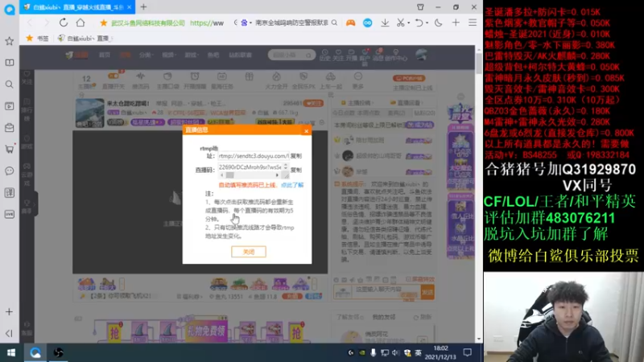This screenshot has width=644, height=362.
Task: Open the browser hamburger menu
Action: pyautogui.click(x=473, y=23)
